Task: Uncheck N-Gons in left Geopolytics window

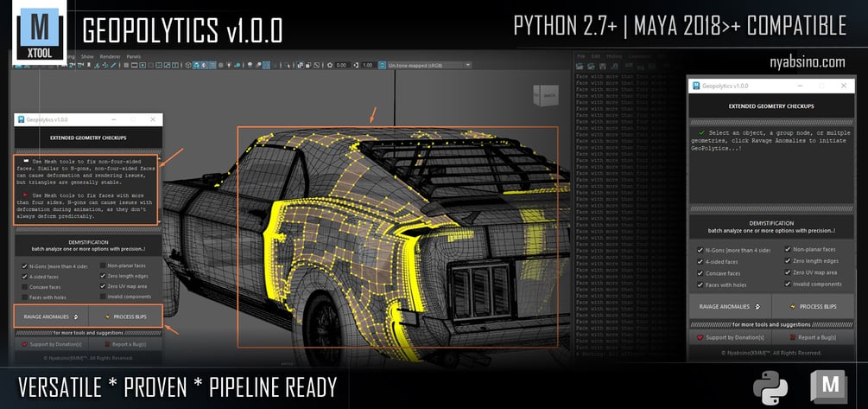Action: [x=24, y=266]
